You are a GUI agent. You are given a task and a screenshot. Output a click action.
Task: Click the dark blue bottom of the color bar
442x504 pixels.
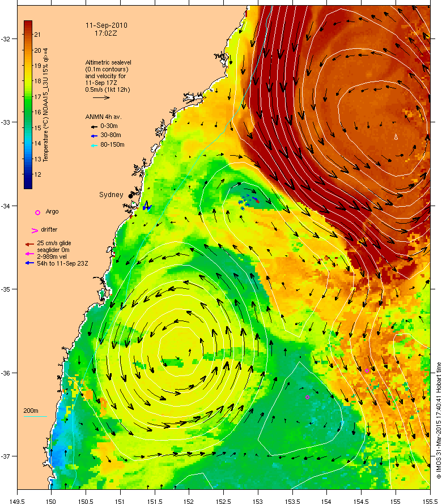click(28, 185)
